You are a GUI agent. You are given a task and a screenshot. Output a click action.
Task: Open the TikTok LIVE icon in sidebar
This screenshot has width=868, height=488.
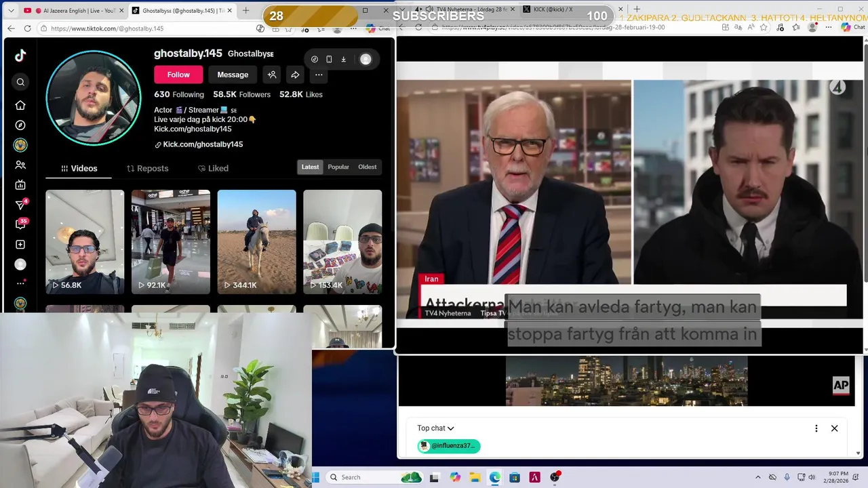coord(20,185)
